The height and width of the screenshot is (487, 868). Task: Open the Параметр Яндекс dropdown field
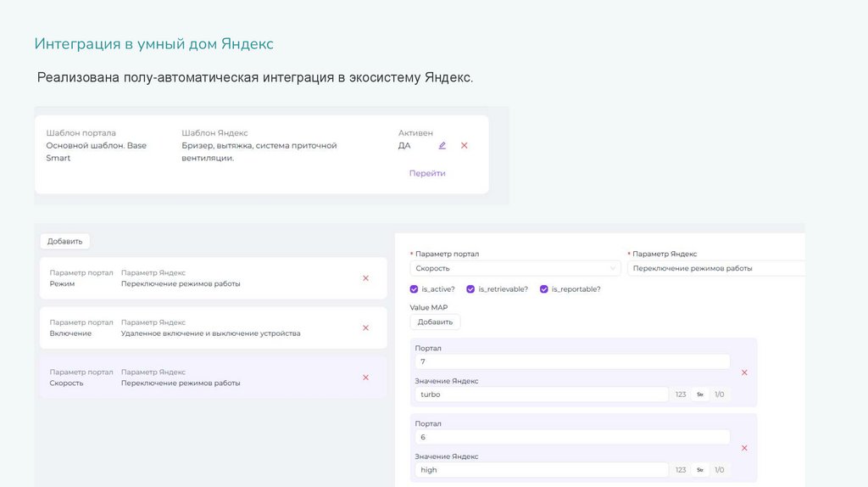tap(715, 268)
